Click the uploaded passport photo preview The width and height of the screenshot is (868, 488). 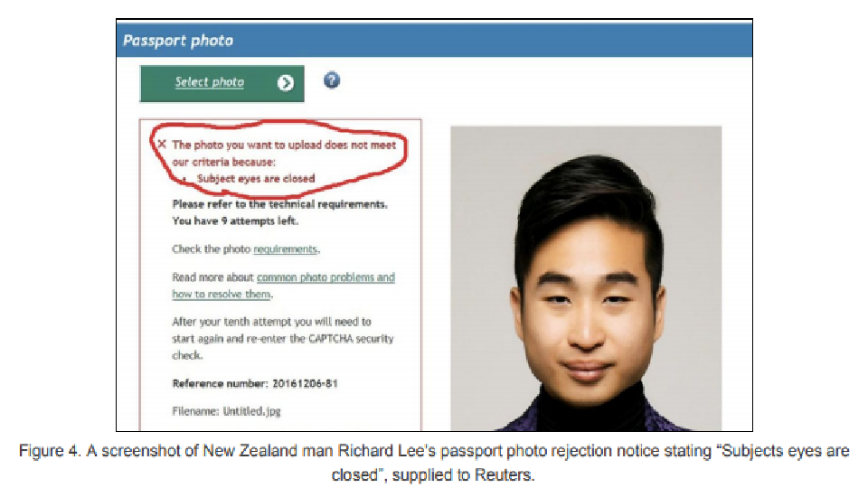pyautogui.click(x=586, y=278)
